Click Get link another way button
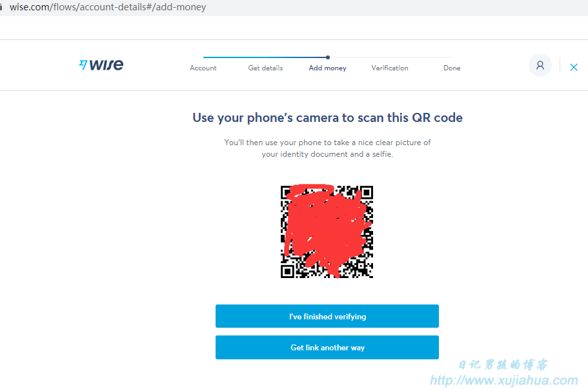 click(x=327, y=348)
